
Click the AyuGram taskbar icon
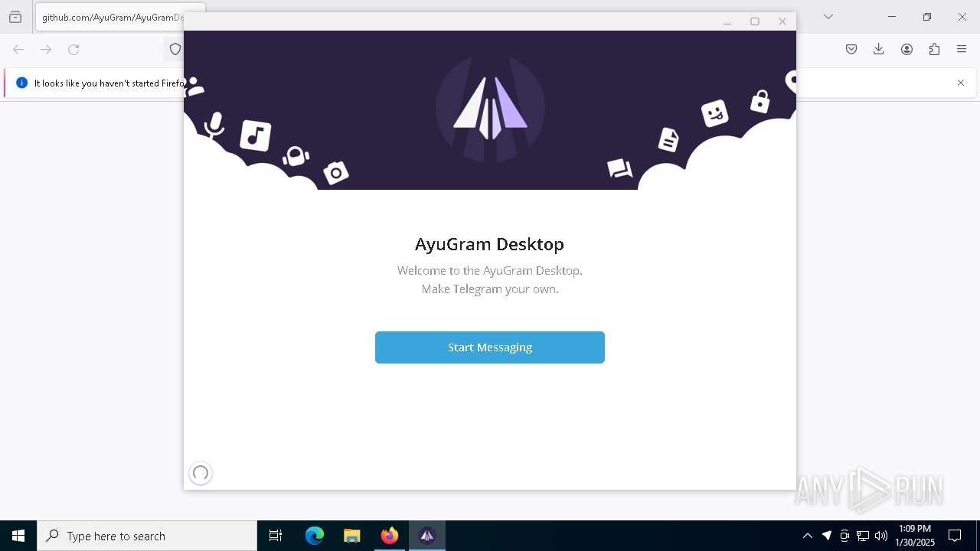pyautogui.click(x=426, y=536)
